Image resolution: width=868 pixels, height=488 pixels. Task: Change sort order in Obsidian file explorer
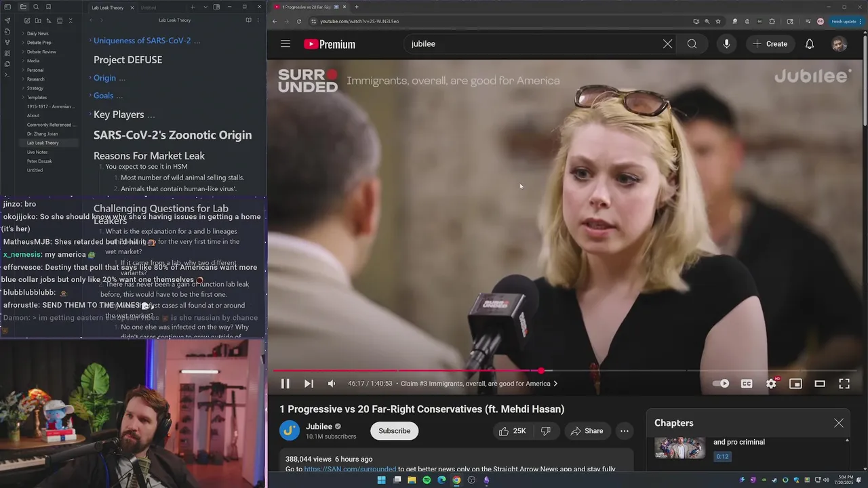48,21
